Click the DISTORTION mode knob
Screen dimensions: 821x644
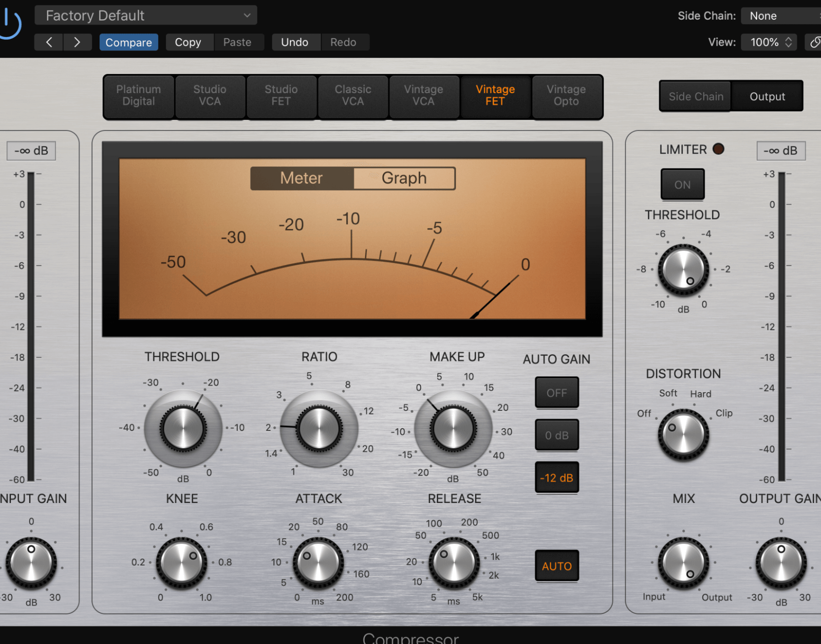683,435
